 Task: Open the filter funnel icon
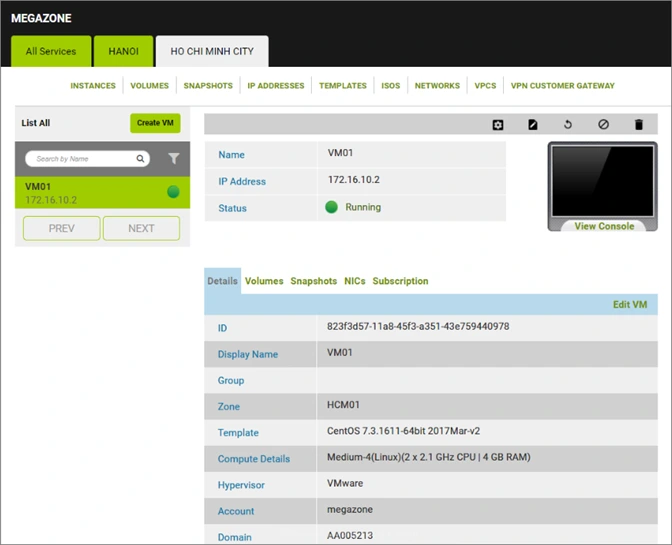click(174, 159)
